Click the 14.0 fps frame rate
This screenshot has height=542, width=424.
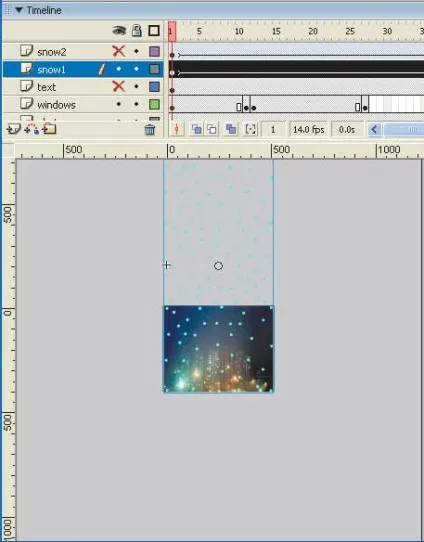(308, 130)
